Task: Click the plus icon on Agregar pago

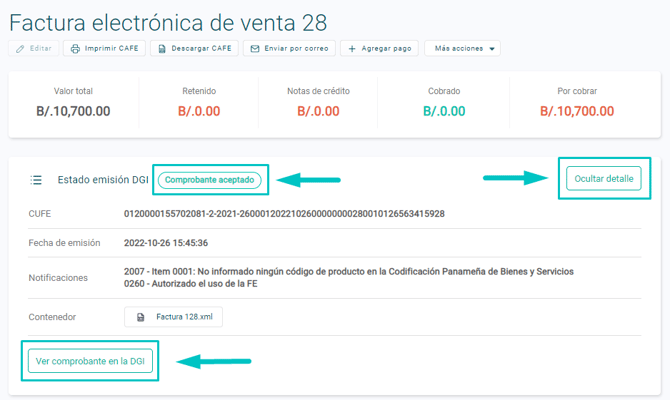Action: click(352, 49)
